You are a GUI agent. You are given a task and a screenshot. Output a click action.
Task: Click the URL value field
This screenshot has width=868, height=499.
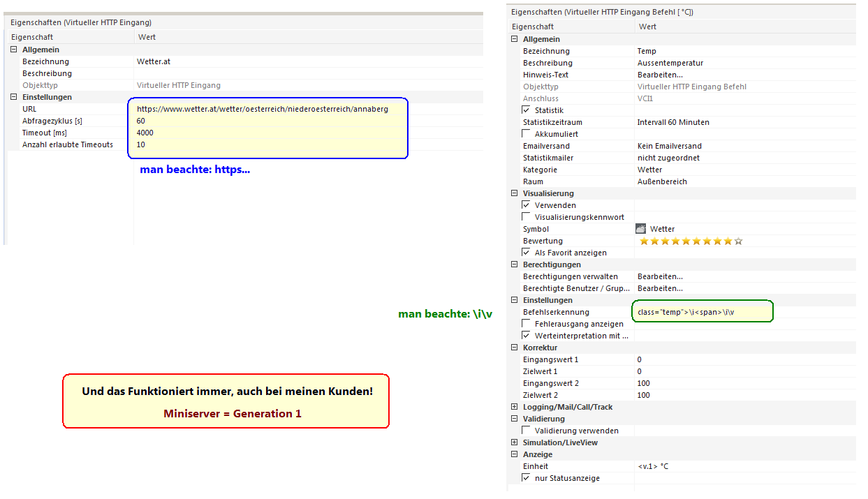[308, 109]
